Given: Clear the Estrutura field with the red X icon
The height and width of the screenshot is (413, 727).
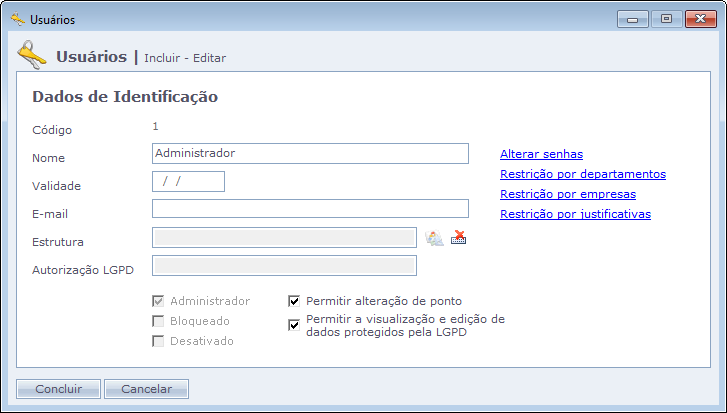Looking at the screenshot, I should (459, 237).
